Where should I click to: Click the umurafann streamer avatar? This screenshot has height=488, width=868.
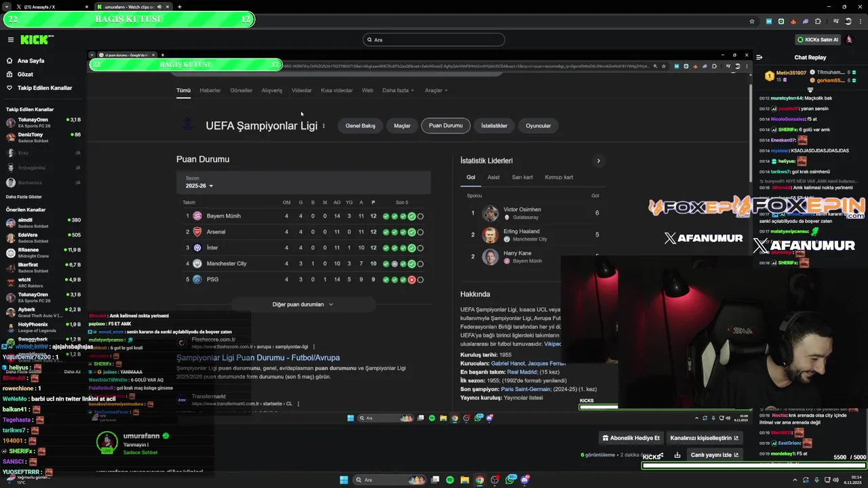tap(106, 443)
